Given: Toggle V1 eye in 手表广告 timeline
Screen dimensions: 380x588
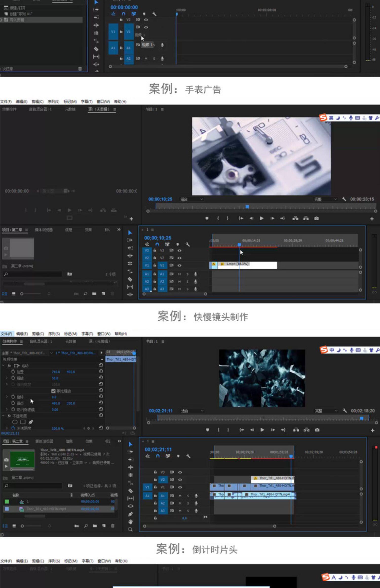Looking at the screenshot, I should pos(179,265).
